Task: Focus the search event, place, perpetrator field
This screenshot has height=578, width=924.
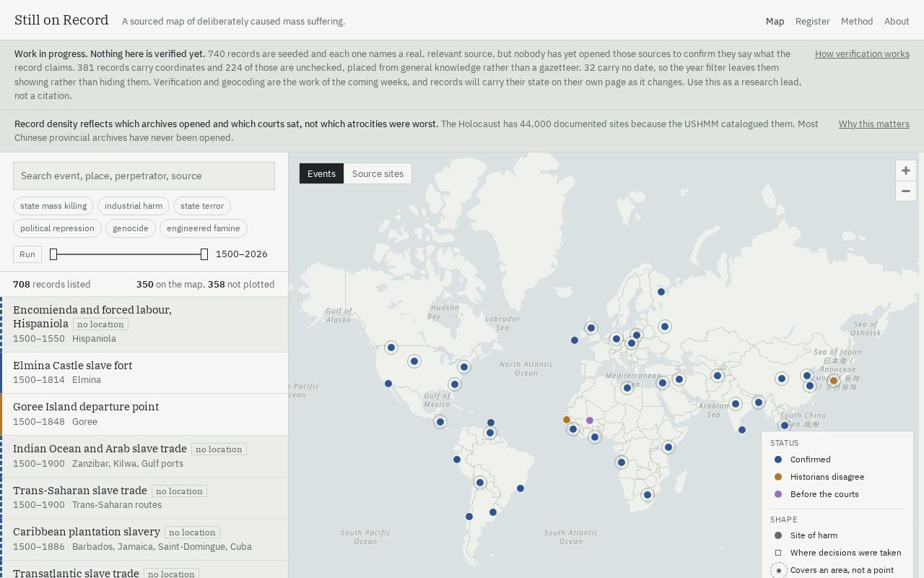Action: point(144,176)
